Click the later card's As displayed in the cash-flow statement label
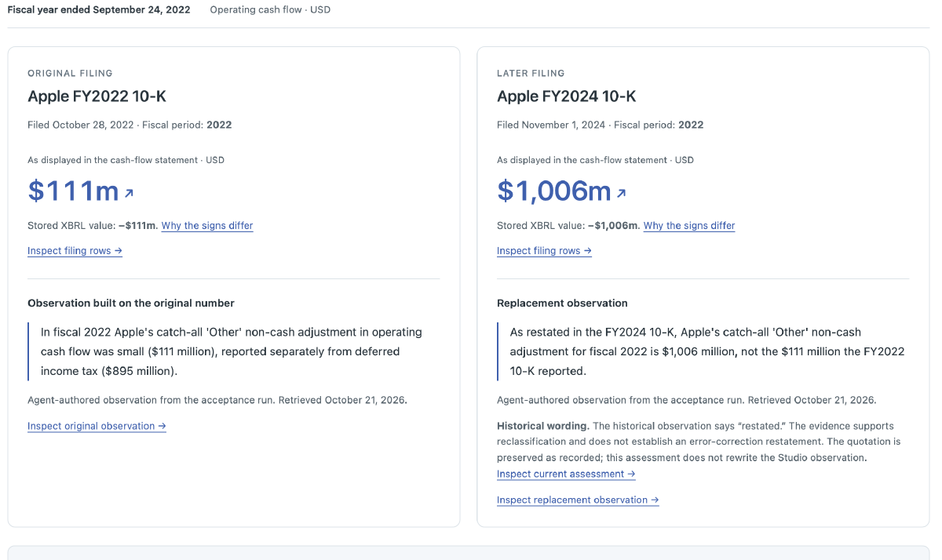Viewport: 942px width, 560px height. pyautogui.click(x=595, y=160)
